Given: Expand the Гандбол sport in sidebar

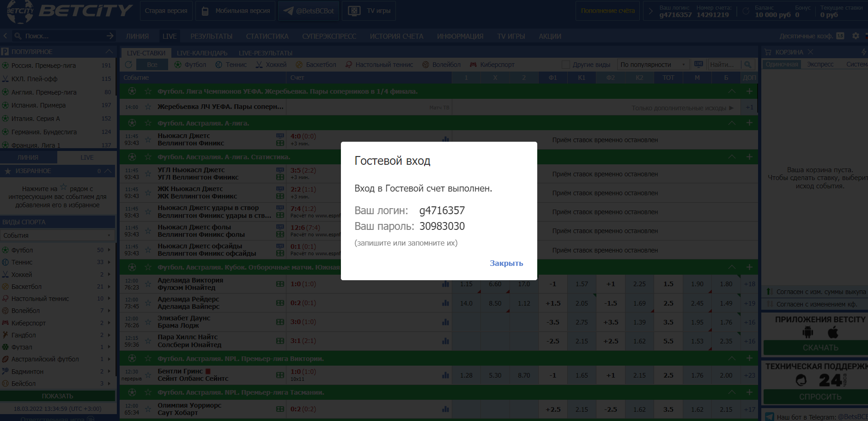Looking at the screenshot, I should 109,335.
